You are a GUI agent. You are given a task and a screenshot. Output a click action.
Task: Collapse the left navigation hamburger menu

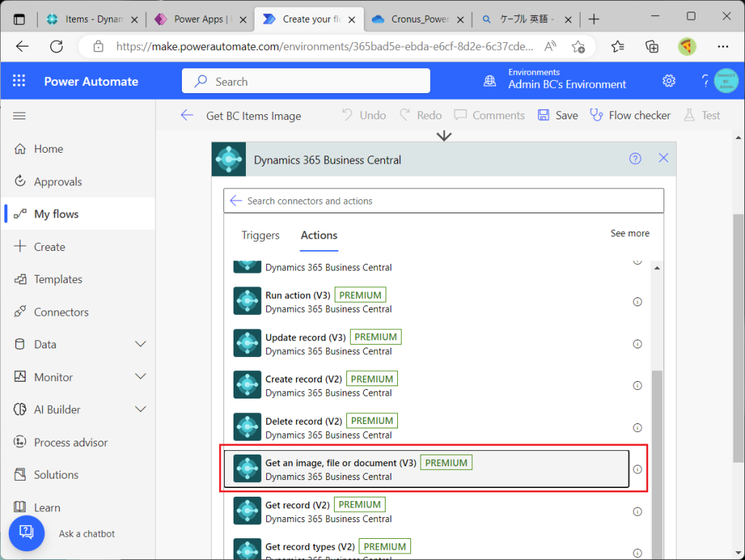tap(20, 116)
